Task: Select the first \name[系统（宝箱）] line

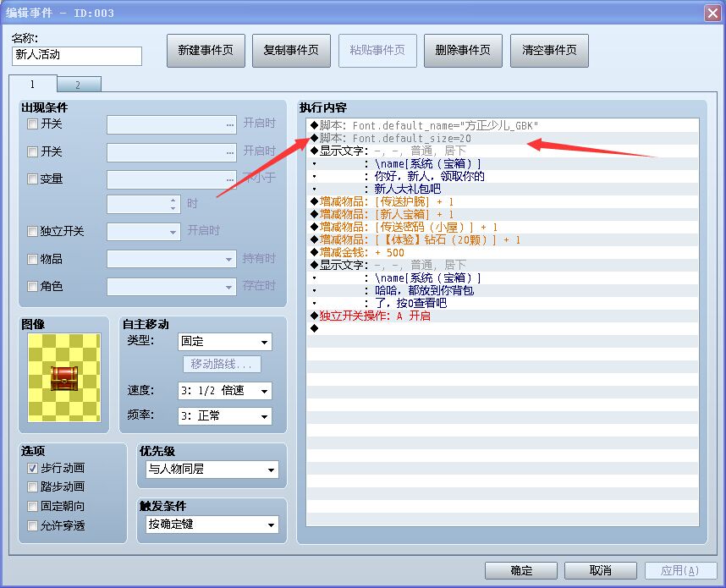Action: pyautogui.click(x=503, y=164)
